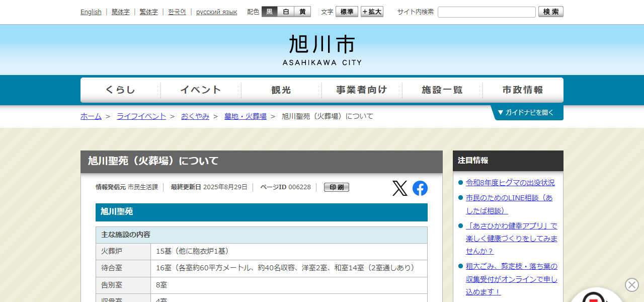Click the 告別室 table row header
The width and height of the screenshot is (644, 302).
coord(123,285)
